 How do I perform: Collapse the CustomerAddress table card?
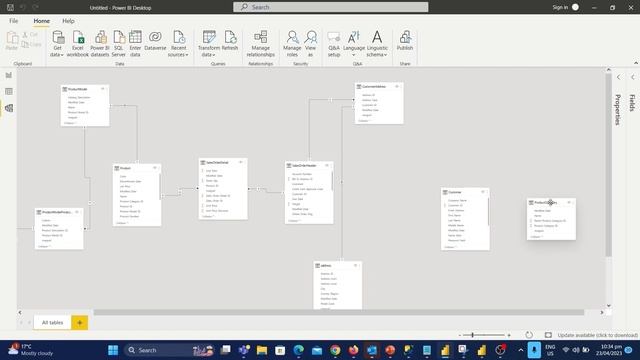[x=364, y=121]
